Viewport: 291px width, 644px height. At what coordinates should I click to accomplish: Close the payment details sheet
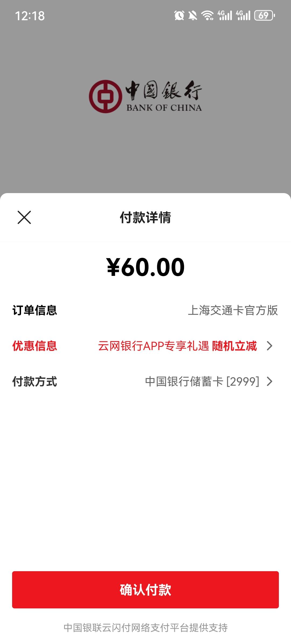tap(24, 217)
